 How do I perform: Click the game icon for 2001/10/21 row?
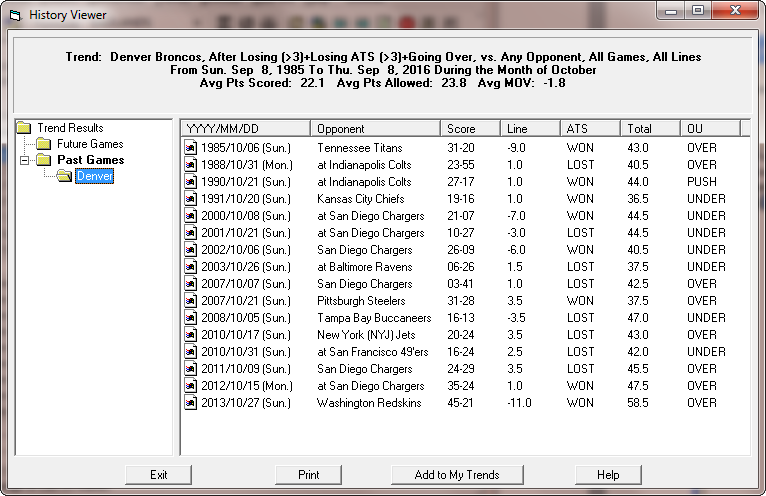(191, 233)
